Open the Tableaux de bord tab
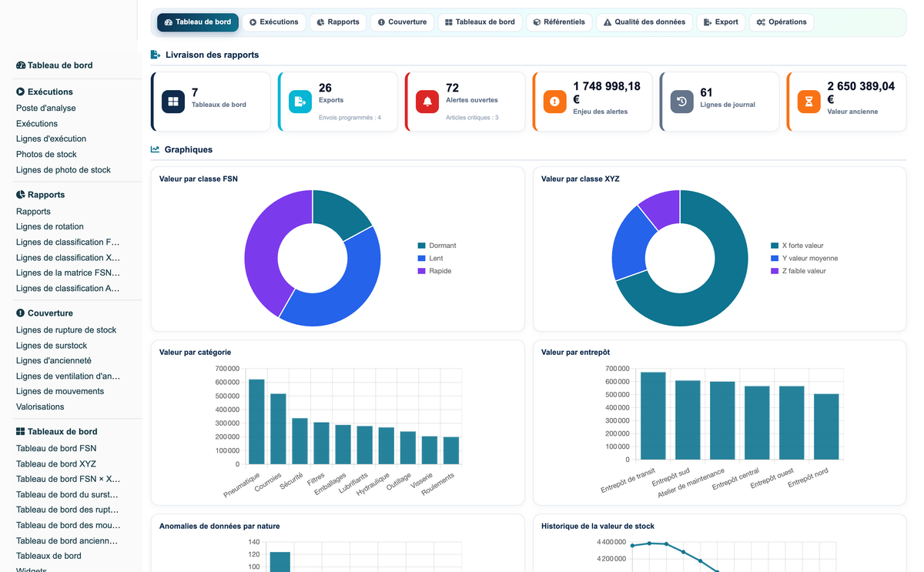Viewport: 924px width, 572px height. [x=480, y=22]
